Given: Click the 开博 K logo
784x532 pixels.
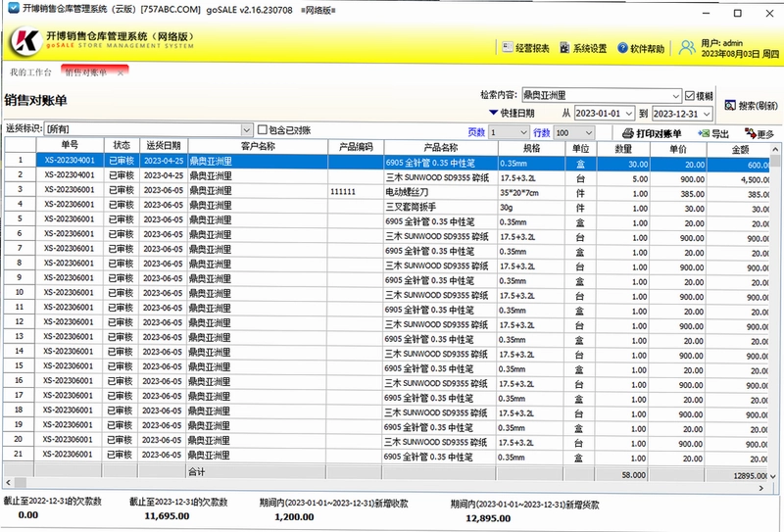Looking at the screenshot, I should tap(25, 42).
